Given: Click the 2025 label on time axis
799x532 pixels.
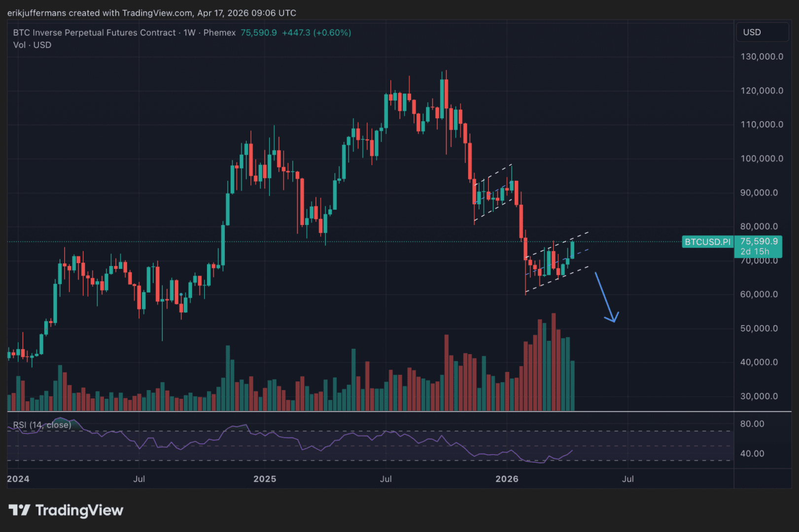Looking at the screenshot, I should coord(265,479).
